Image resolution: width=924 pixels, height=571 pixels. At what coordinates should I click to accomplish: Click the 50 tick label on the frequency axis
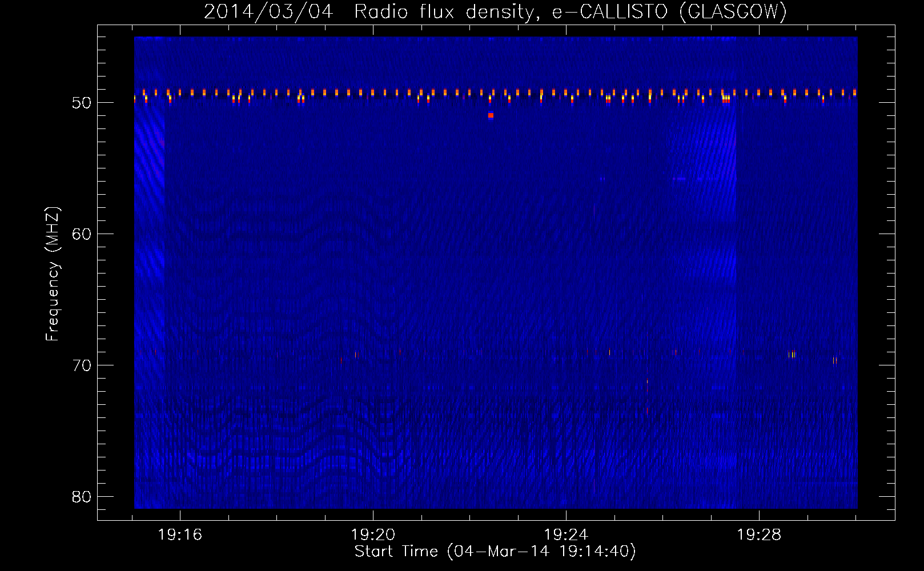coord(82,103)
